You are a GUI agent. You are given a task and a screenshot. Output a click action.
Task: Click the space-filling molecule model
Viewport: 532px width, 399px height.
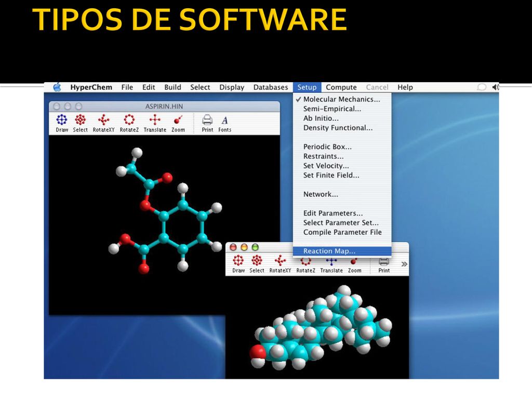(321, 327)
